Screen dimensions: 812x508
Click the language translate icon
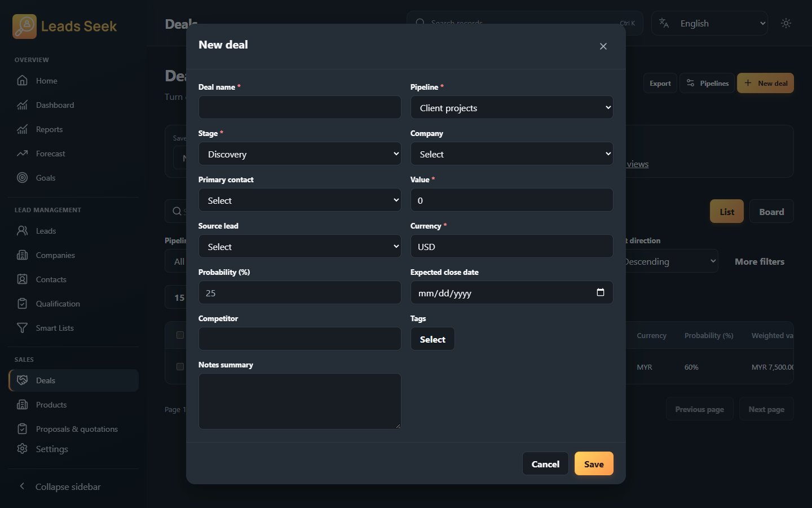tap(664, 23)
